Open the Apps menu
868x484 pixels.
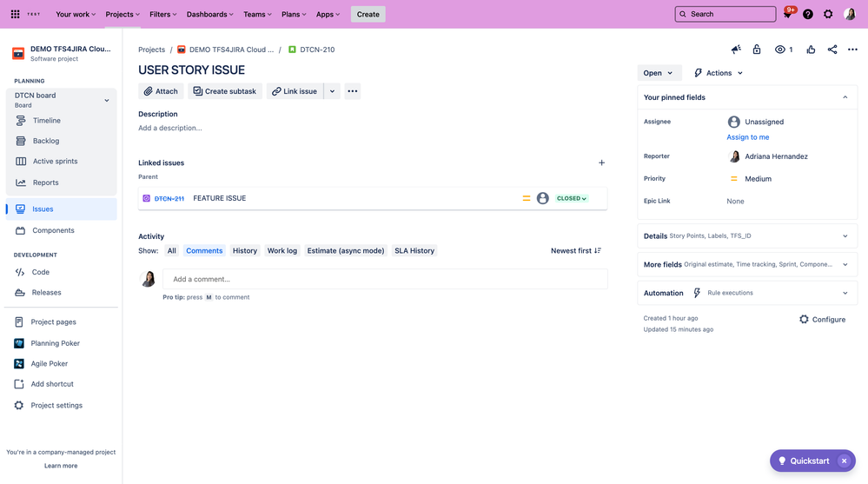(328, 15)
